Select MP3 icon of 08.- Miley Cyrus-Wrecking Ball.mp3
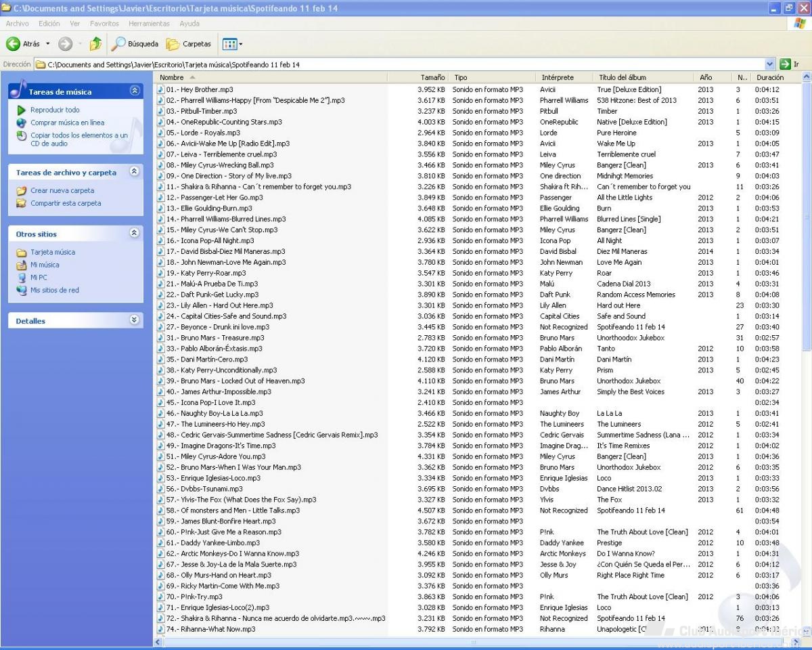 coord(161,165)
